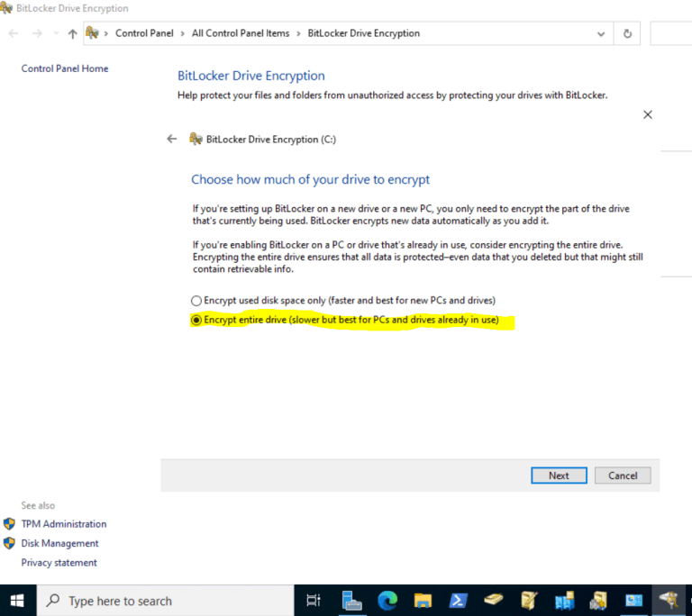This screenshot has width=692, height=616.
Task: Click All Control Panel Items breadcrumb
Action: 241,33
